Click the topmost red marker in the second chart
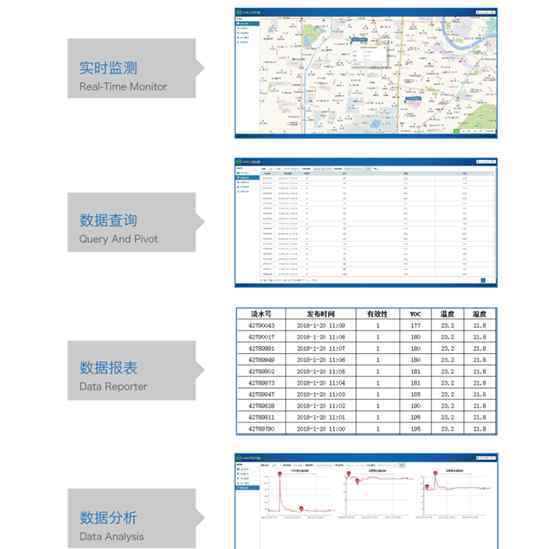558x549 pixels. point(349,474)
